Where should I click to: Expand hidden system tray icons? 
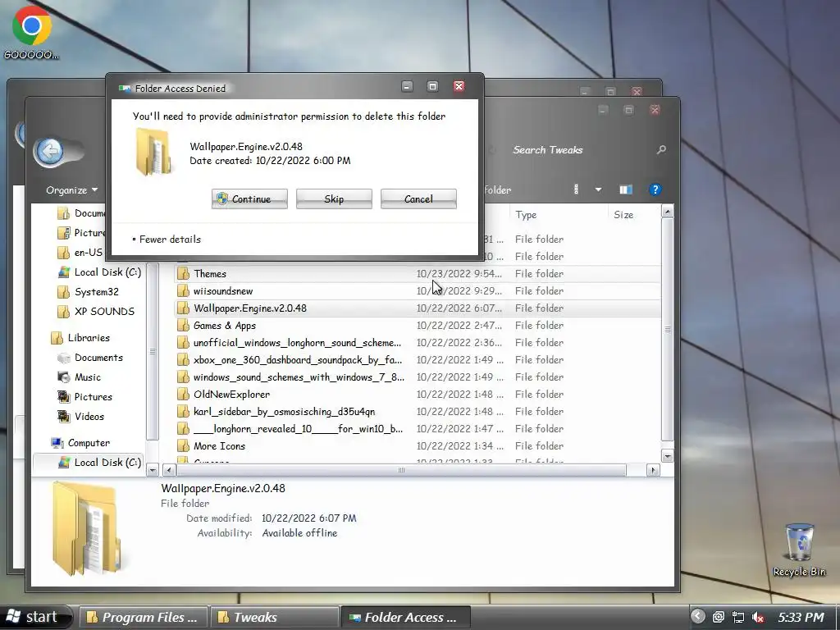697,617
